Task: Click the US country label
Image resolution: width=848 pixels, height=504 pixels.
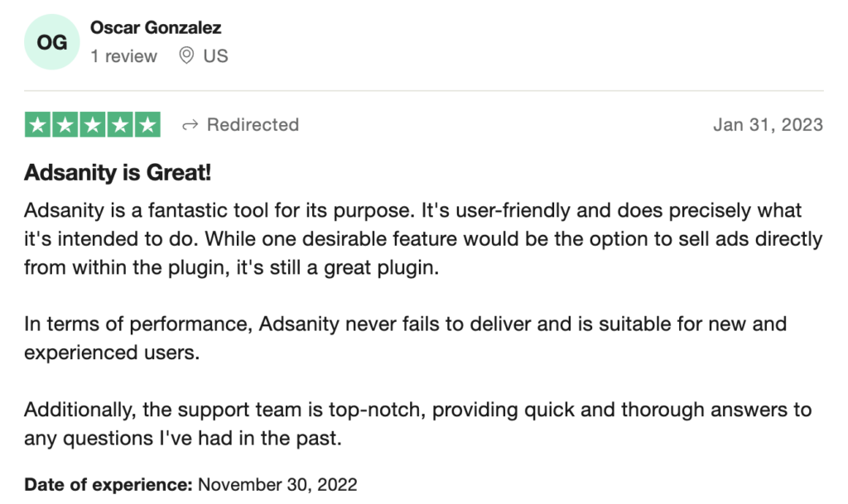Action: pos(216,55)
